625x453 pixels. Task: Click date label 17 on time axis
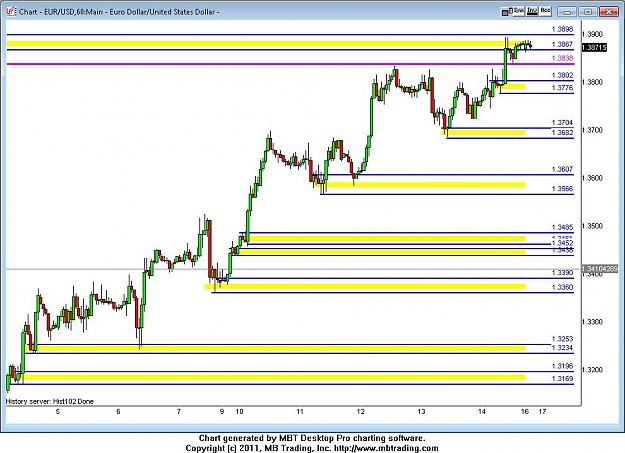(x=542, y=412)
